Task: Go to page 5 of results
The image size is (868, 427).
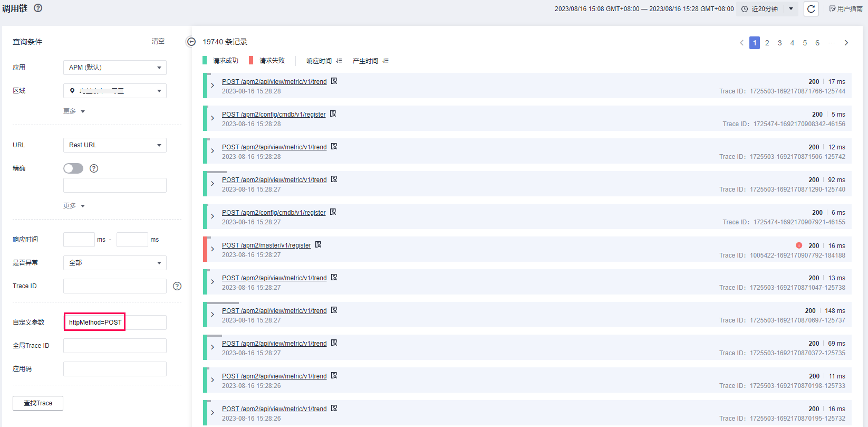Action: click(805, 43)
